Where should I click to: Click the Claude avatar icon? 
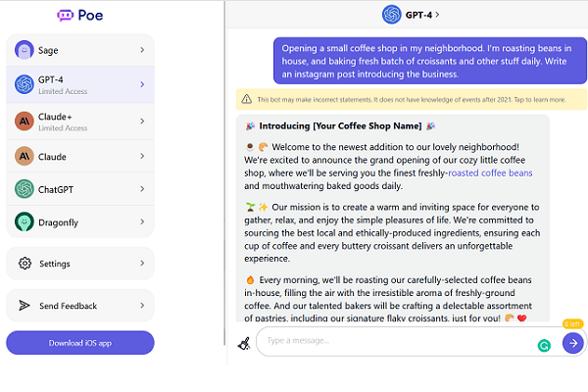24,156
